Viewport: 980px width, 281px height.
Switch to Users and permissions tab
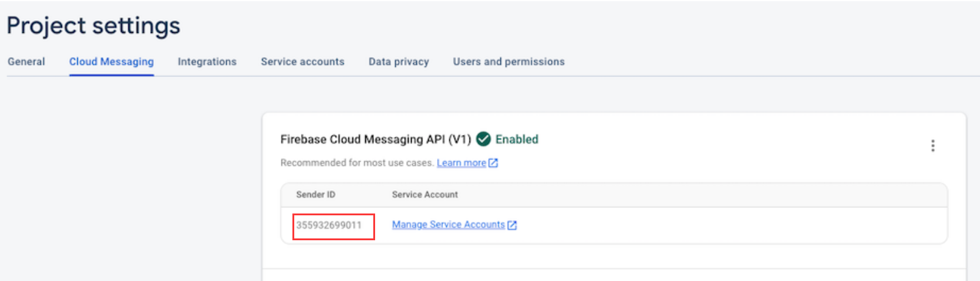(x=509, y=61)
